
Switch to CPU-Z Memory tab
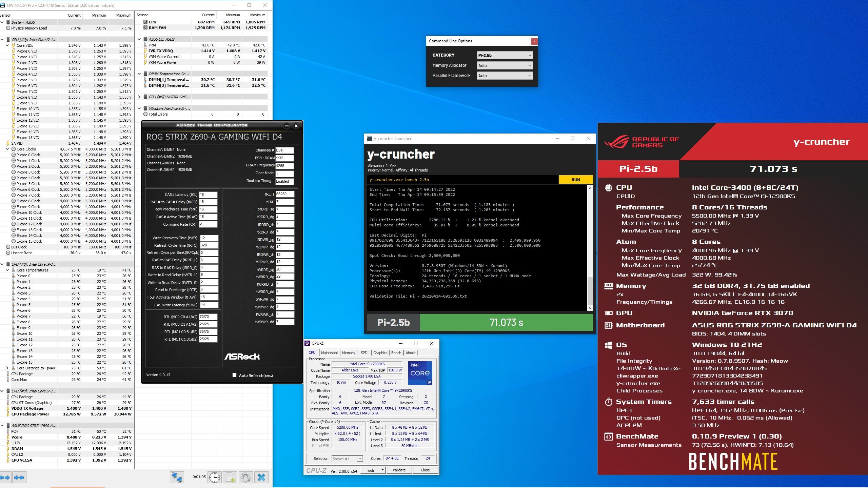tap(349, 353)
